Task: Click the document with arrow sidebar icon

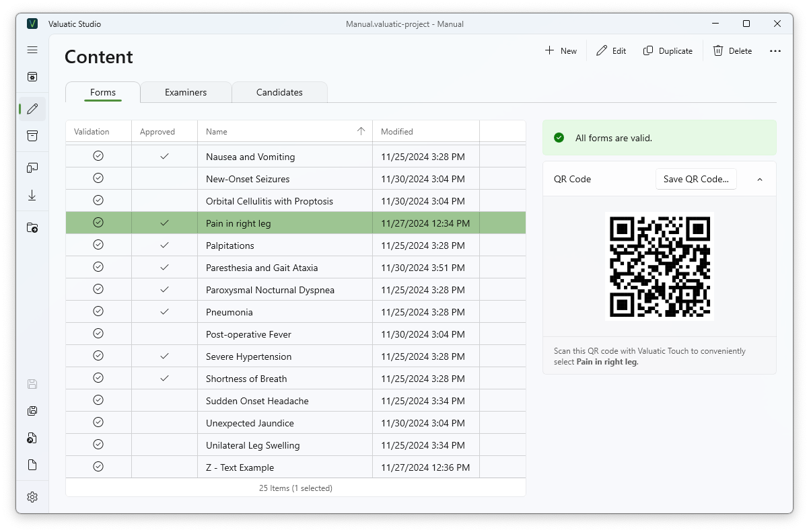Action: pos(32,438)
